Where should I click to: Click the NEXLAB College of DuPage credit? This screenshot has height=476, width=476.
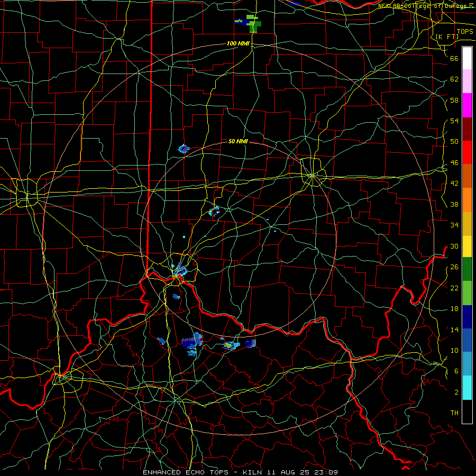[426, 6]
